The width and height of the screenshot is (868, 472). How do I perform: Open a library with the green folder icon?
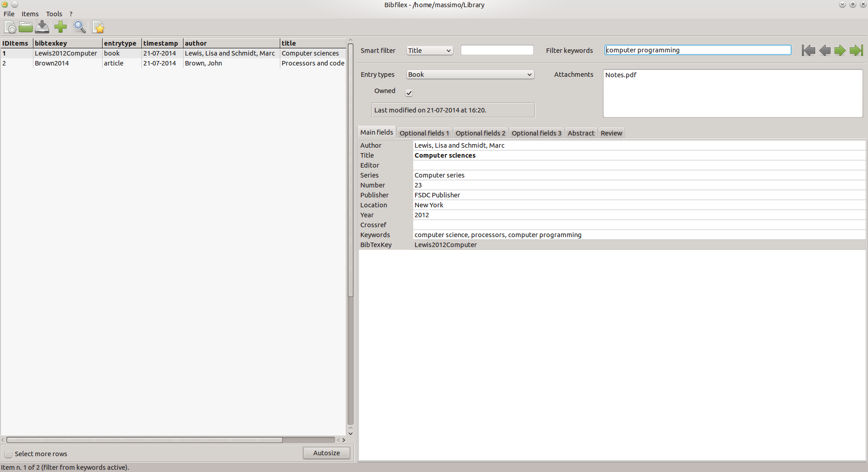click(26, 27)
